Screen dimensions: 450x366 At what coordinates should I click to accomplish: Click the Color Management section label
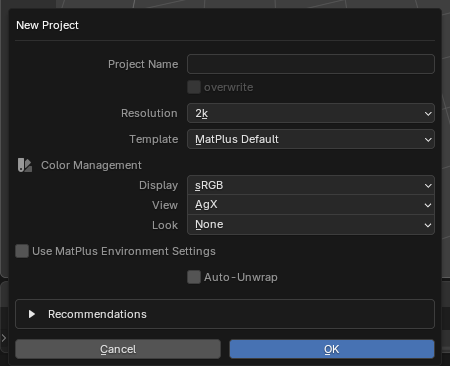point(91,165)
